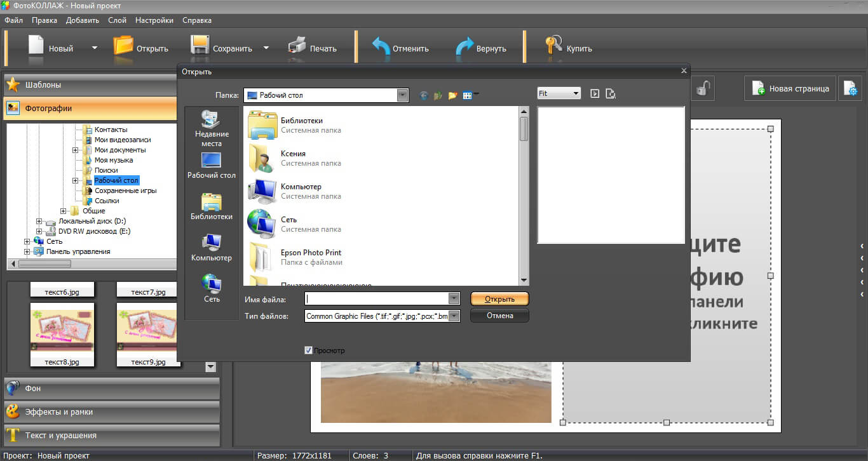Screen dimensions: 868x461
Task: Open the Новый dropdown arrow
Action: pos(95,48)
